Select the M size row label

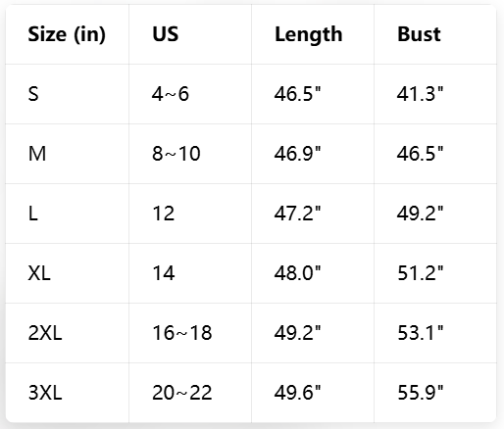tap(37, 154)
